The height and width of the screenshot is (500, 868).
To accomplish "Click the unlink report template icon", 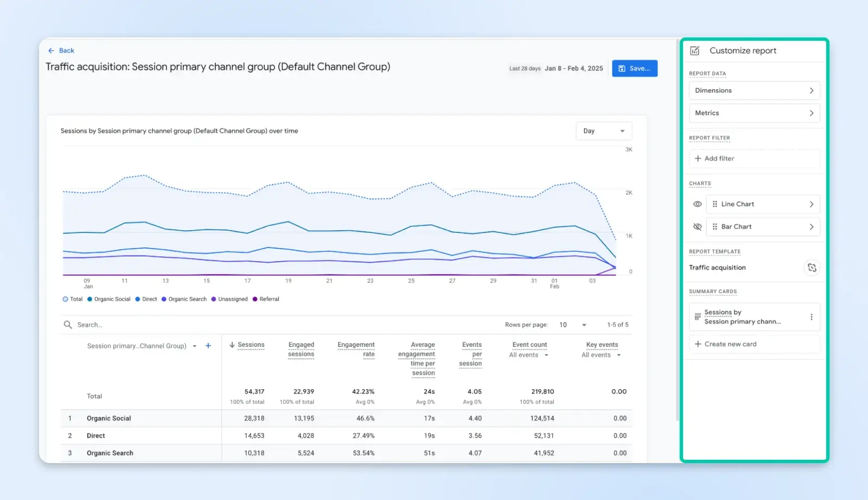I will [x=812, y=268].
